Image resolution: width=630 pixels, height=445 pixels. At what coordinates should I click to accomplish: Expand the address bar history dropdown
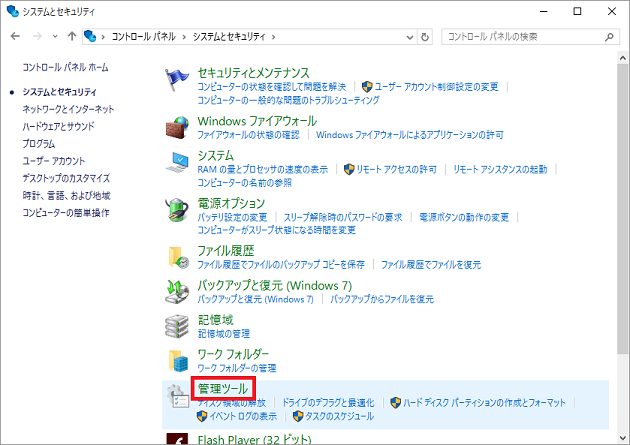click(x=410, y=37)
